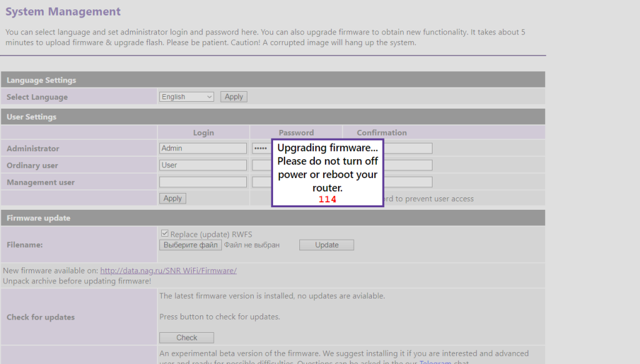Click the Administrator password field with dots
Image resolution: width=640 pixels, height=364 pixels.
[262, 149]
